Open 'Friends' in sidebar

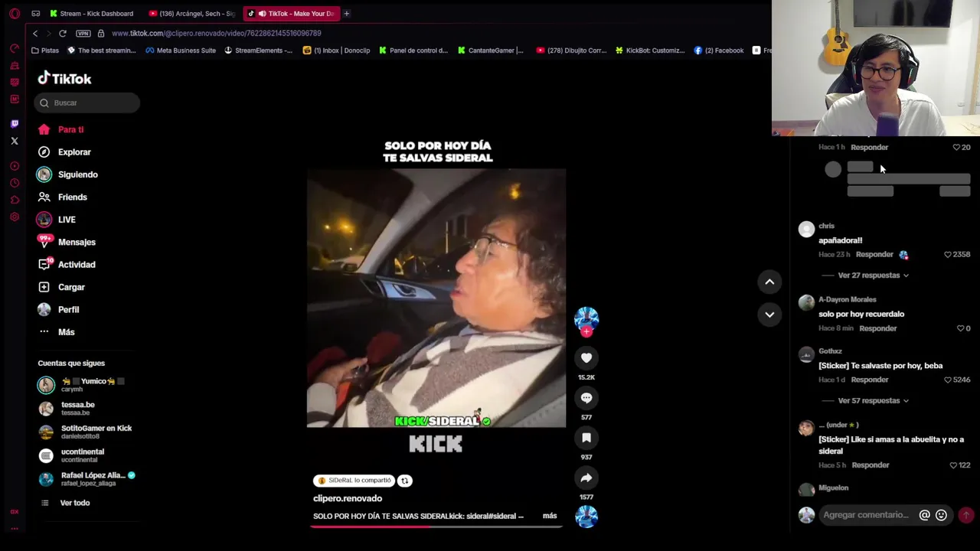click(x=72, y=197)
